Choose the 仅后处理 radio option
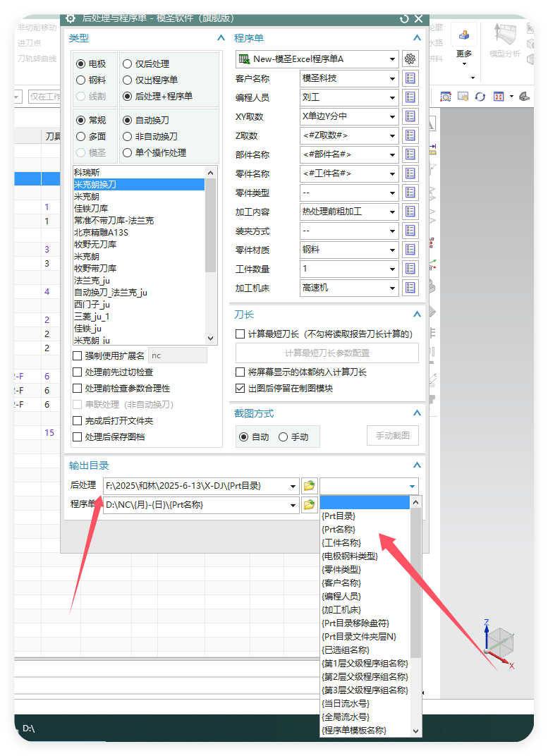 [146, 63]
